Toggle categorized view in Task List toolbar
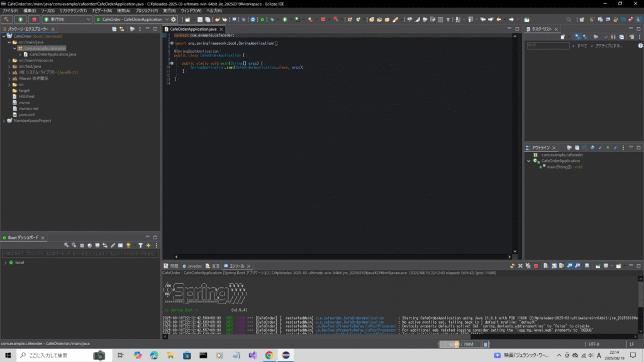Screen dimensions: 644x362 pos(577,37)
